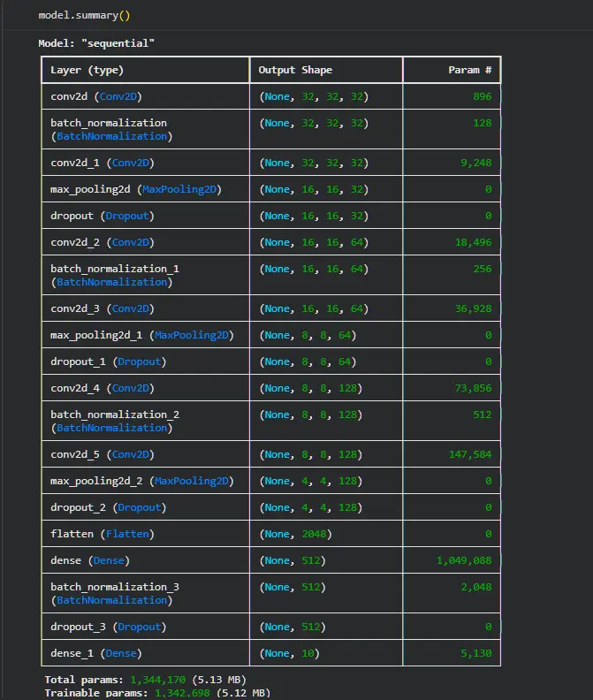Click the 1,049,088 parameter count
This screenshot has height=700, width=593.
coord(464,560)
